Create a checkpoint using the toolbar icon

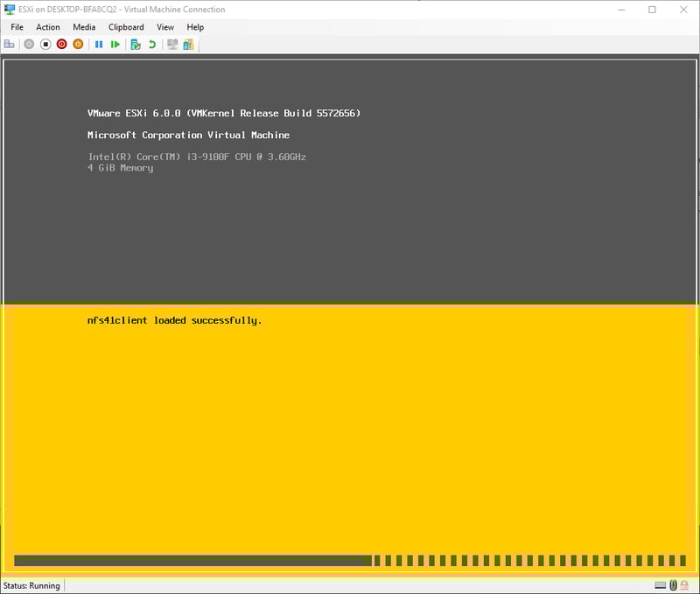(136, 44)
